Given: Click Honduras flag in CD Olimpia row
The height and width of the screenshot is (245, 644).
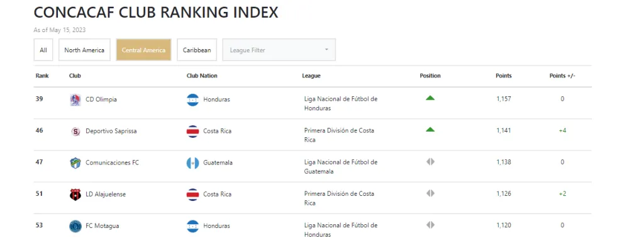Looking at the screenshot, I should click(x=192, y=100).
